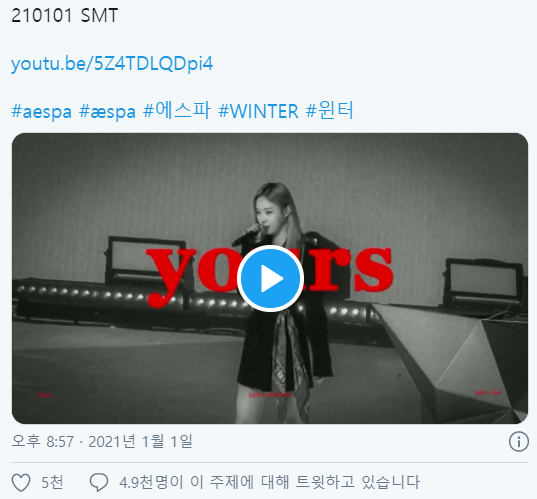
Task: Click the small red watermark at video's lower right
Action: click(x=488, y=393)
